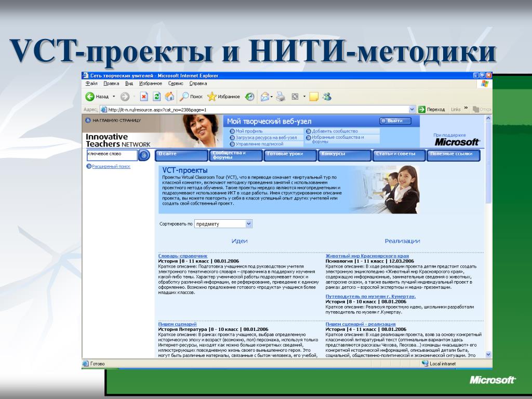Go to the О сайте tab
The height and width of the screenshot is (399, 532).
[x=181, y=155]
